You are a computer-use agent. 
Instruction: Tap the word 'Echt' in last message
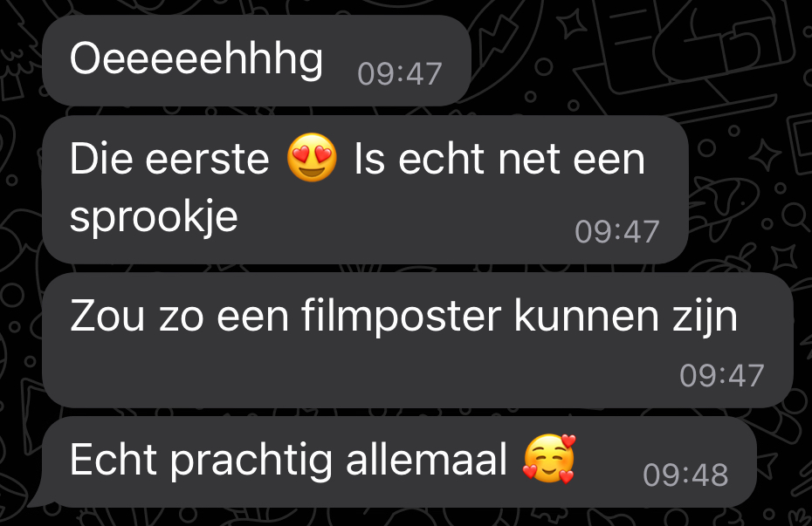[114, 459]
